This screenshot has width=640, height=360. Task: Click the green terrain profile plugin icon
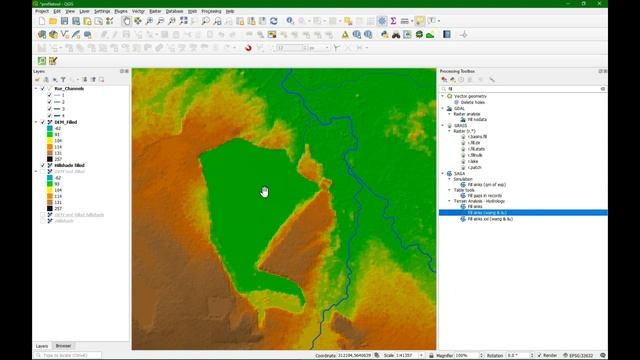click(x=430, y=35)
